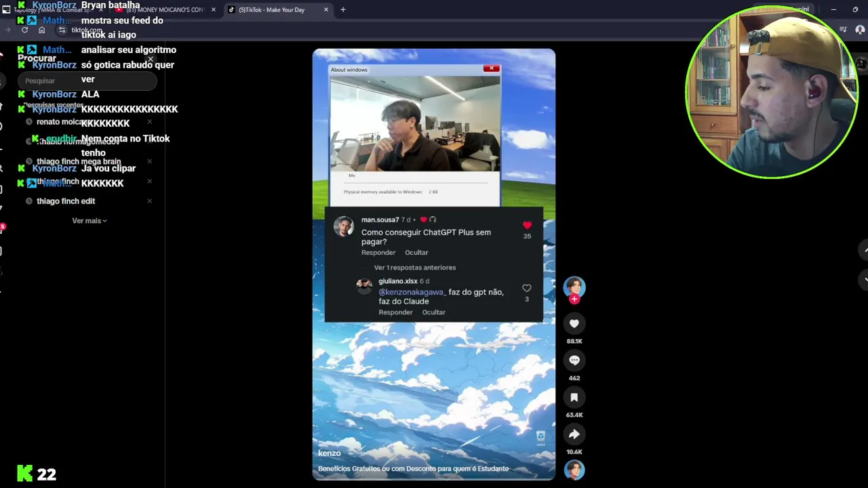868x488 pixels.
Task: Follow kenzo with the red plus button
Action: [574, 299]
